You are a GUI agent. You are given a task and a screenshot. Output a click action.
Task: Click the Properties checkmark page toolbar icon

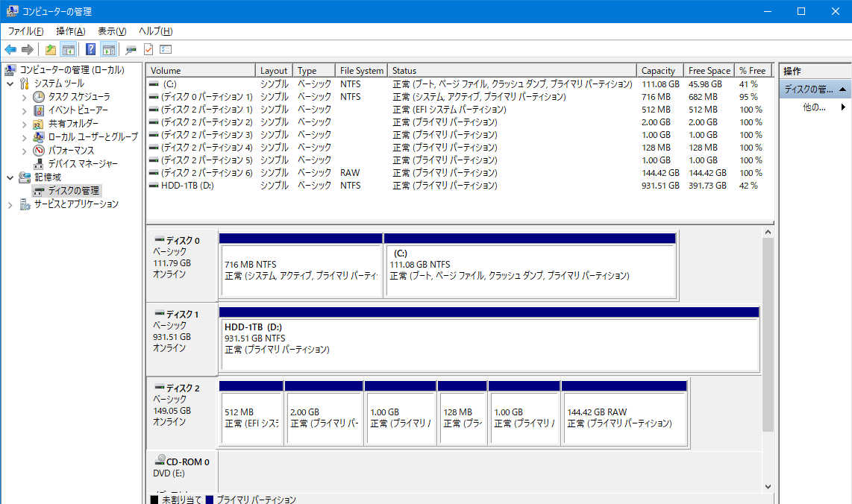click(x=148, y=50)
